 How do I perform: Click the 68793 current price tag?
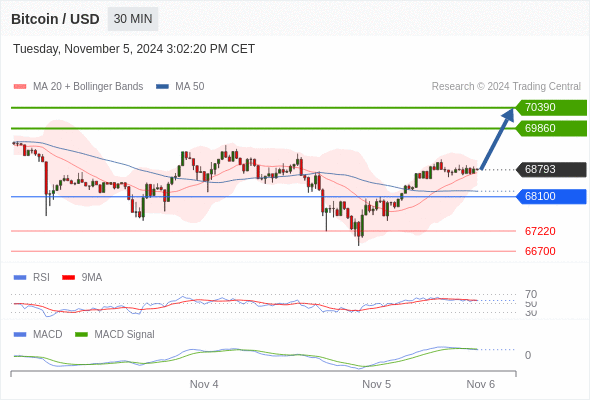551,169
